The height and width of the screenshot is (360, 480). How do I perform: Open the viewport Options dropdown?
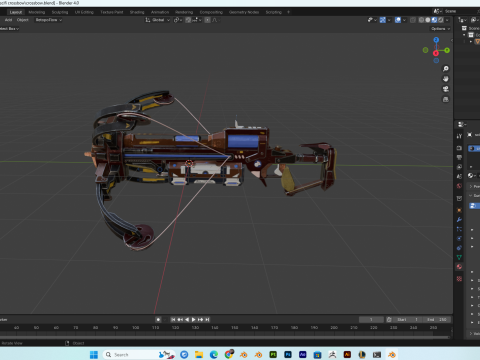click(440, 29)
